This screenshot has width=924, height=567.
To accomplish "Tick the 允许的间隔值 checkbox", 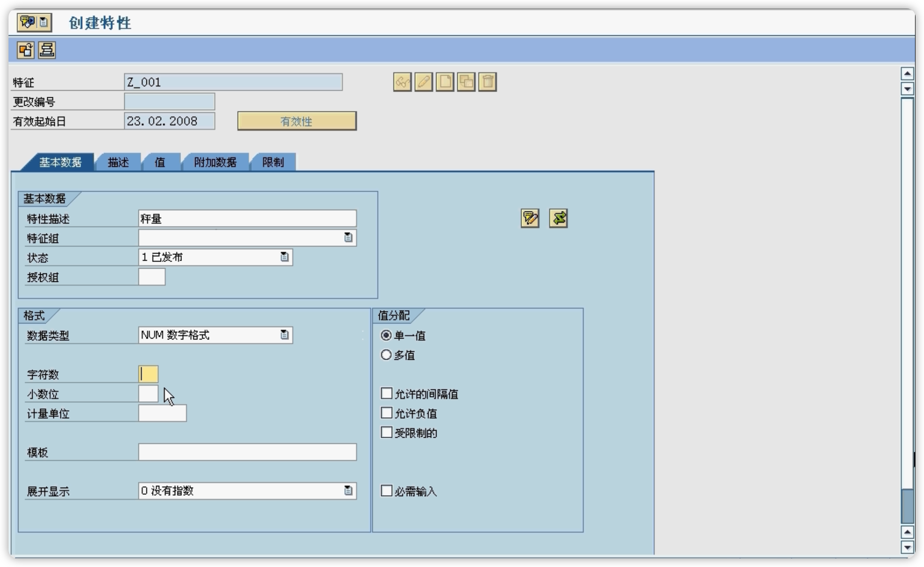I will (386, 393).
